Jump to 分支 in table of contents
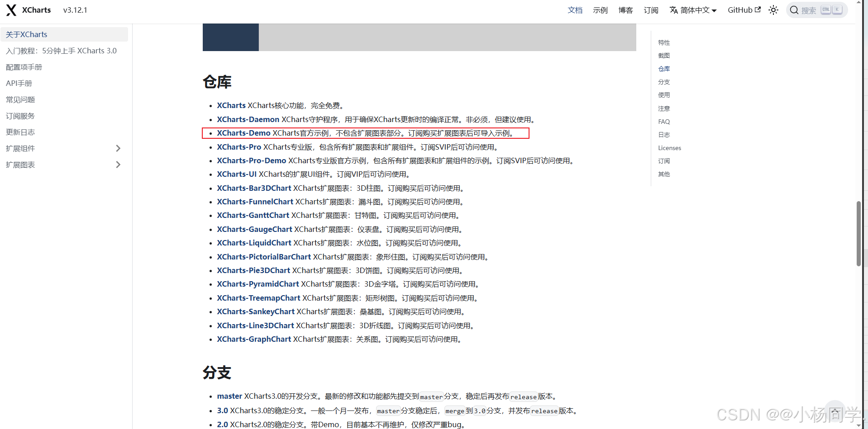868x429 pixels. 664,82
